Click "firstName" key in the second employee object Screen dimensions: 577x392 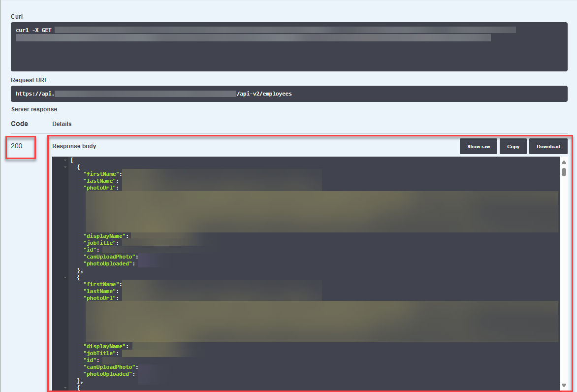(101, 284)
